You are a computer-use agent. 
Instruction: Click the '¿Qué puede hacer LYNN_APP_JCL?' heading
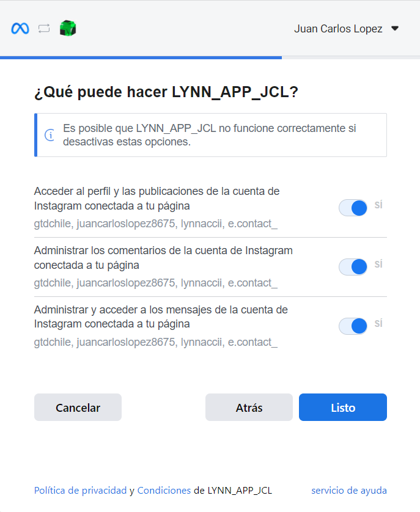click(166, 92)
